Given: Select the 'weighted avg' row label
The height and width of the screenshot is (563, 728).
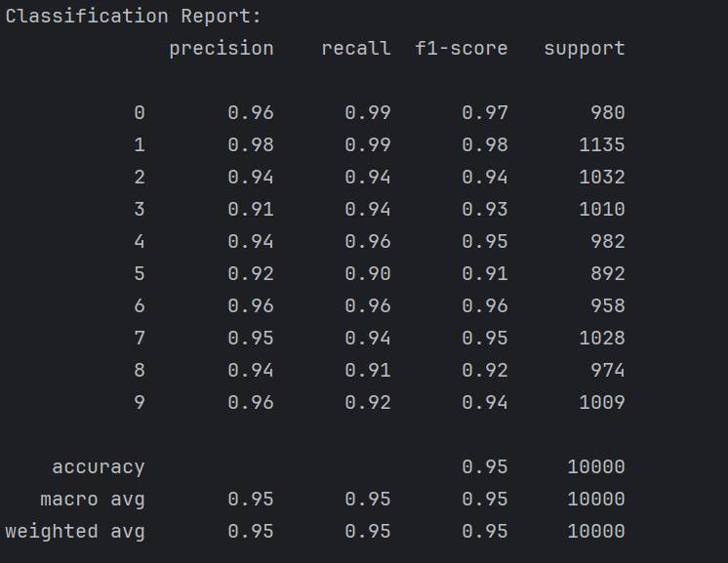Looking at the screenshot, I should pyautogui.click(x=75, y=532).
